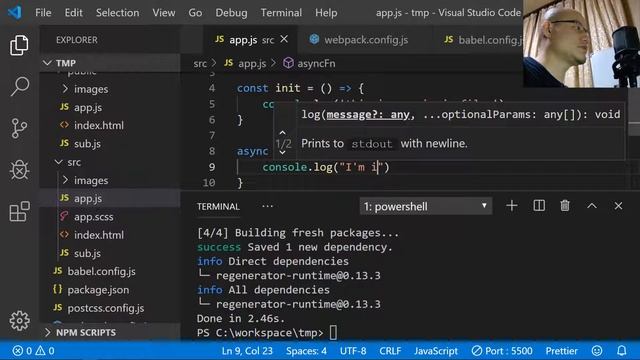Image resolution: width=640 pixels, height=360 pixels.
Task: Select powershell terminal dropdown
Action: point(425,206)
